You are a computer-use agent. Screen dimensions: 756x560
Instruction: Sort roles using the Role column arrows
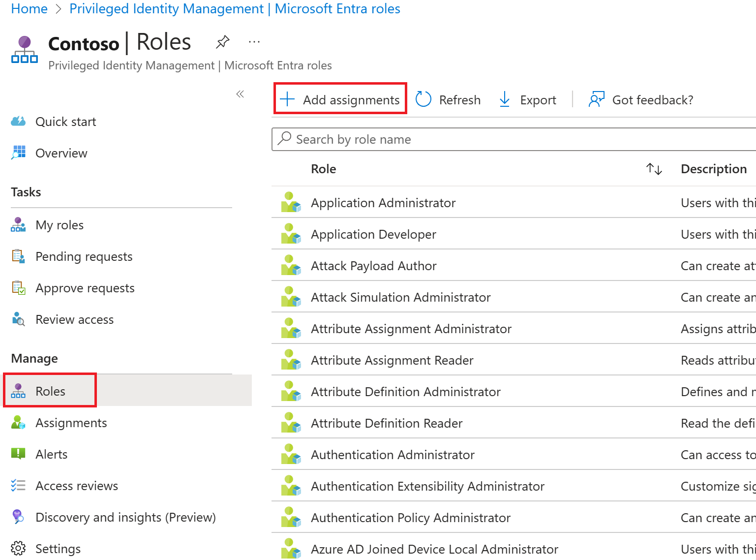[654, 169]
